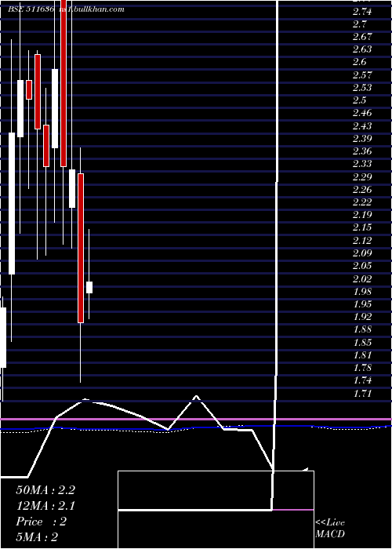Click the 1.98 price level label

(362, 291)
